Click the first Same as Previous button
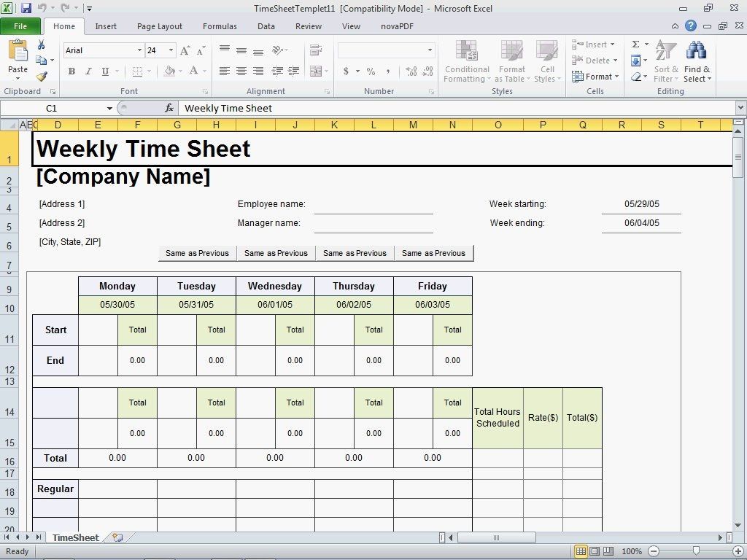 [197, 253]
